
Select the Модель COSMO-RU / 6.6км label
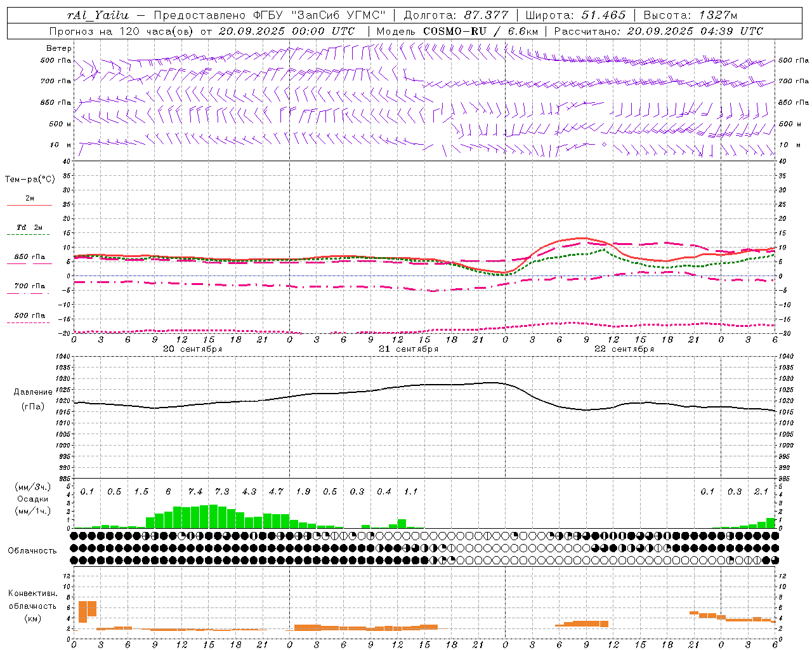[x=457, y=30]
